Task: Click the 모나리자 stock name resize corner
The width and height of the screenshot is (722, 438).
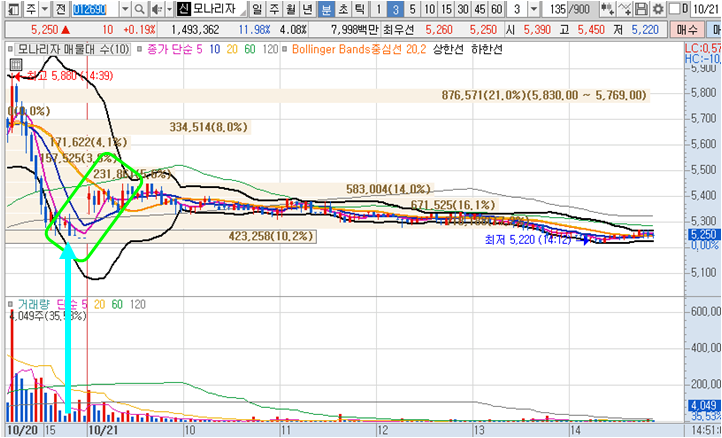Action: click(243, 12)
